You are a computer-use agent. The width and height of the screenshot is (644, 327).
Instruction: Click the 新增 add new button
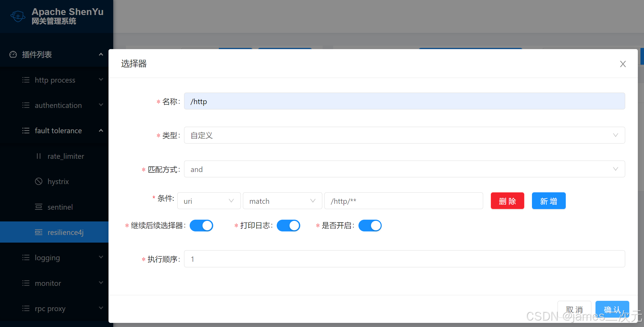click(x=549, y=201)
